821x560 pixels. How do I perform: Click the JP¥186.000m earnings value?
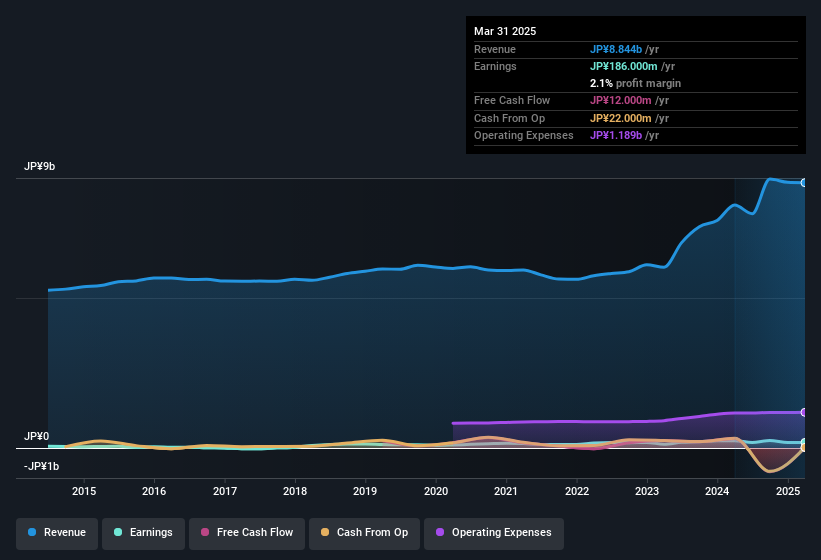[x=624, y=66]
